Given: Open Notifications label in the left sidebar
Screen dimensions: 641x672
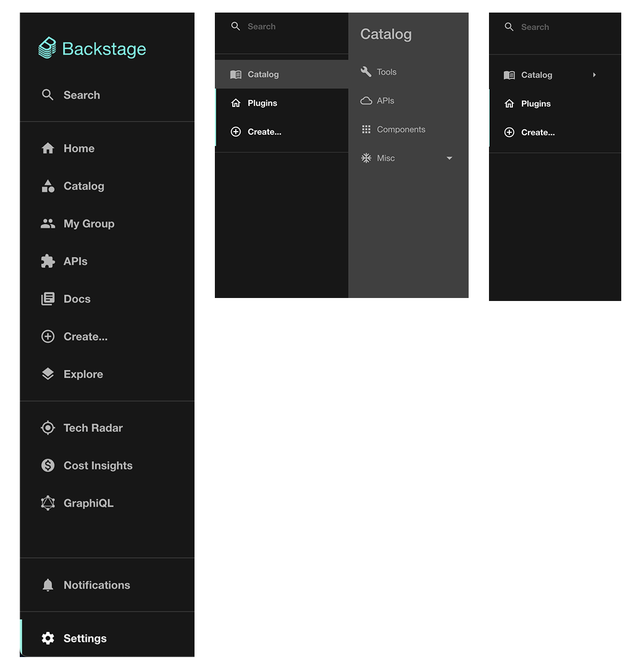Looking at the screenshot, I should coord(96,585).
